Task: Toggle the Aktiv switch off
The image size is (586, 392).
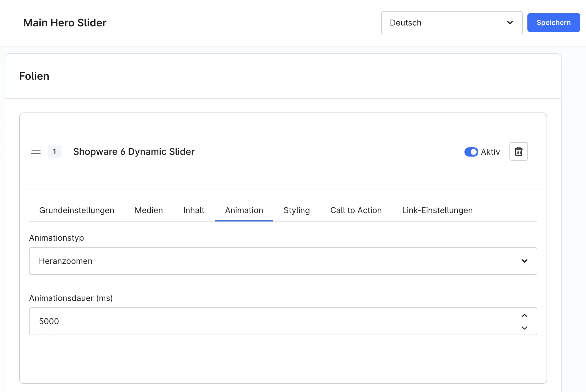Action: [x=471, y=152]
